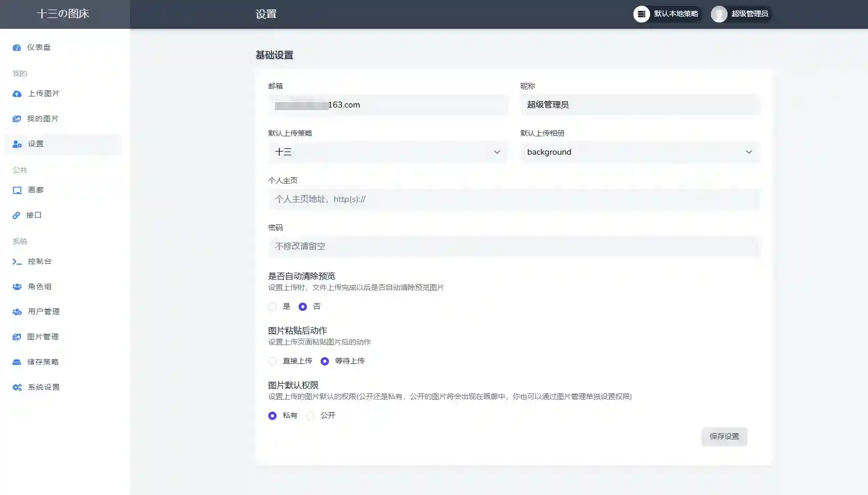Click the 控制台 console terminal icon
This screenshot has width=868, height=495.
point(16,261)
